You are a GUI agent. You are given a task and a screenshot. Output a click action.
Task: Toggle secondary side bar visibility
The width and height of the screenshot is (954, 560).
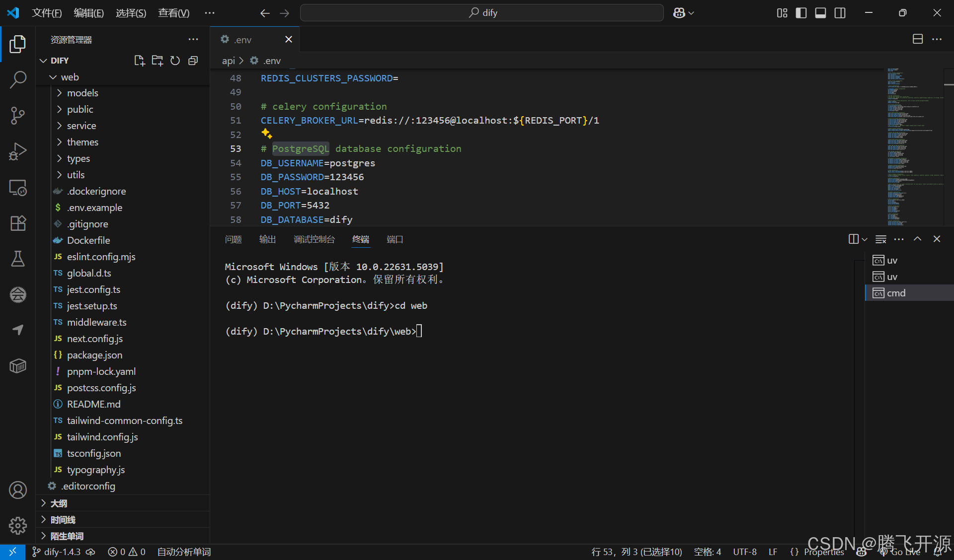[x=840, y=13]
